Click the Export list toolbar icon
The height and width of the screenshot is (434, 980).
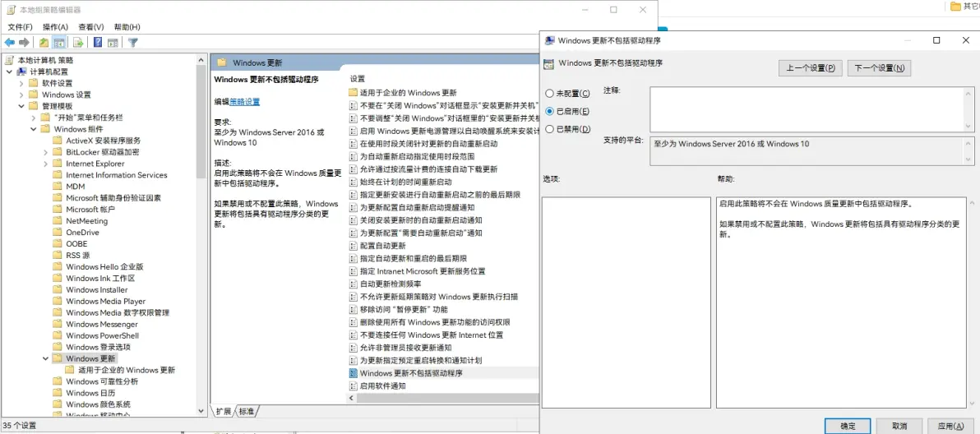(79, 43)
